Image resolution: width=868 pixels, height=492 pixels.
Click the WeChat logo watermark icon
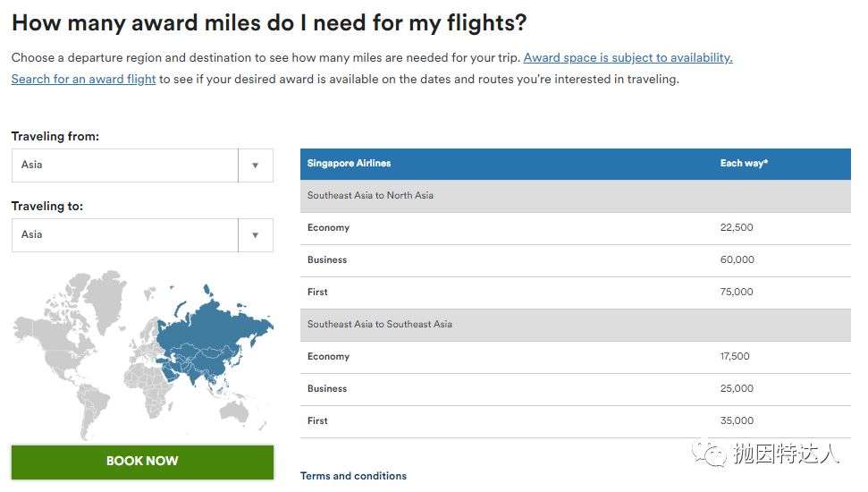pyautogui.click(x=709, y=454)
